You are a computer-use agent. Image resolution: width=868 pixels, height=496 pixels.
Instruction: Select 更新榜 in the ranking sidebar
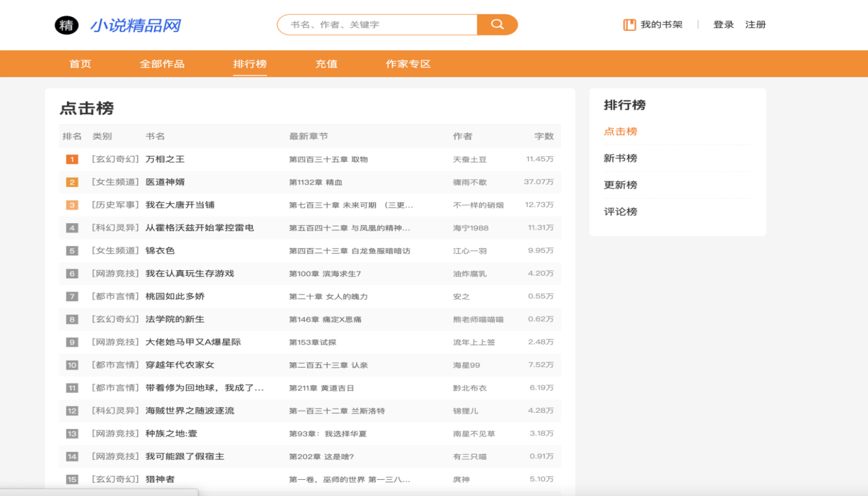click(621, 185)
